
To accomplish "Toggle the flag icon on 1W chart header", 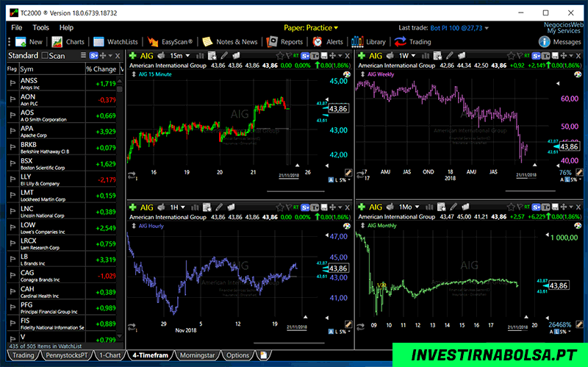I will click(x=520, y=56).
